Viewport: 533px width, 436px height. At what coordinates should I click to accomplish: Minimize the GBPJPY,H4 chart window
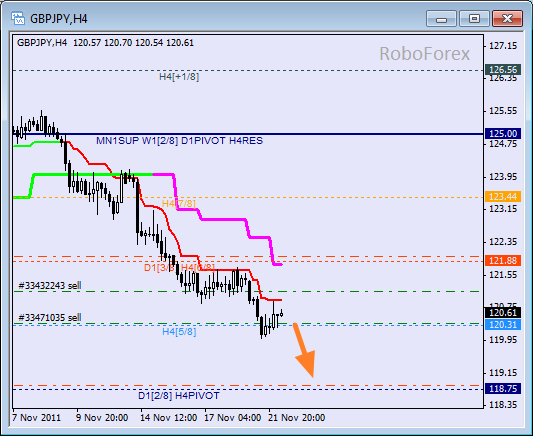[441, 18]
